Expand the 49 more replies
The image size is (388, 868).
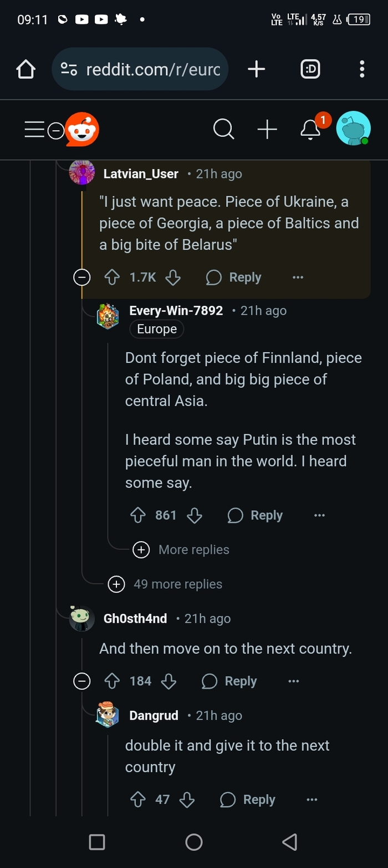pyautogui.click(x=116, y=584)
